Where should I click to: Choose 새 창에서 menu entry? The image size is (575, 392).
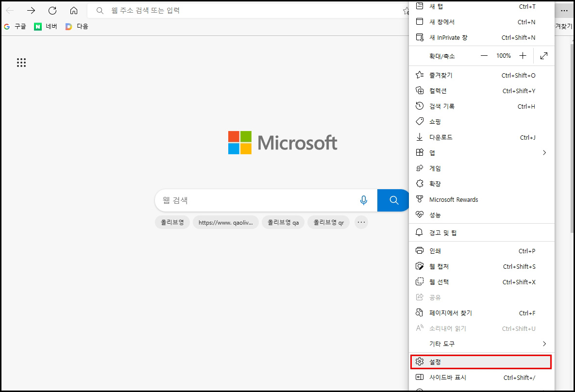click(x=481, y=22)
